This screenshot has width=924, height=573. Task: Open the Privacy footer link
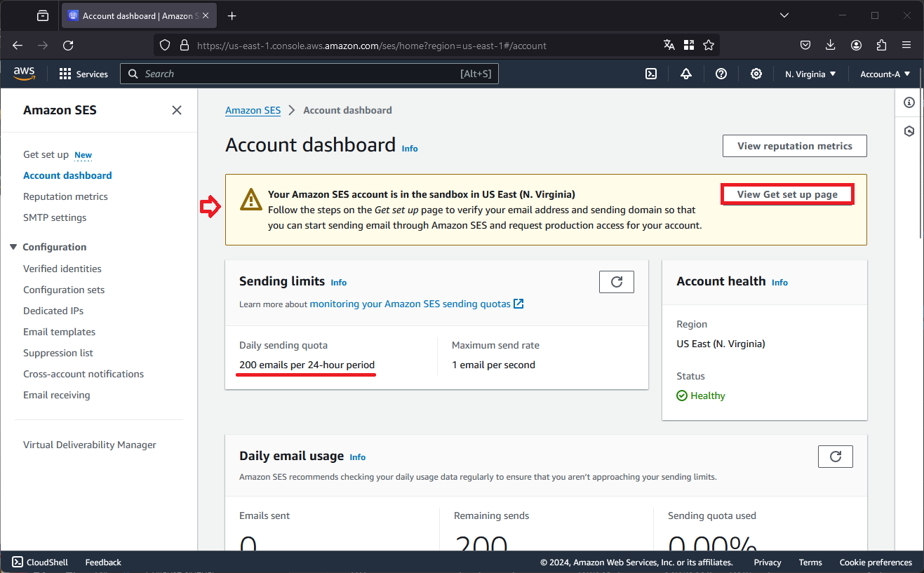click(x=768, y=562)
